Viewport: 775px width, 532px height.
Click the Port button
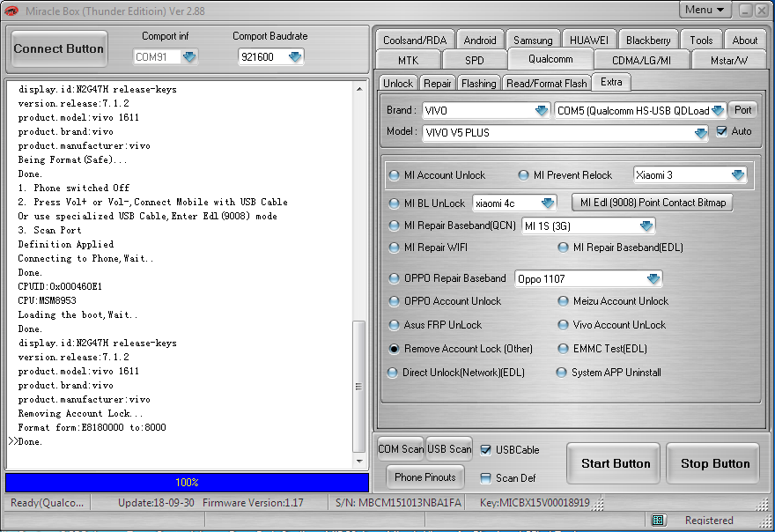(x=743, y=110)
